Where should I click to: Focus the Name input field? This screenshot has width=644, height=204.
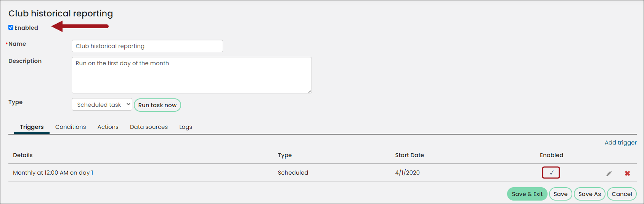(147, 46)
